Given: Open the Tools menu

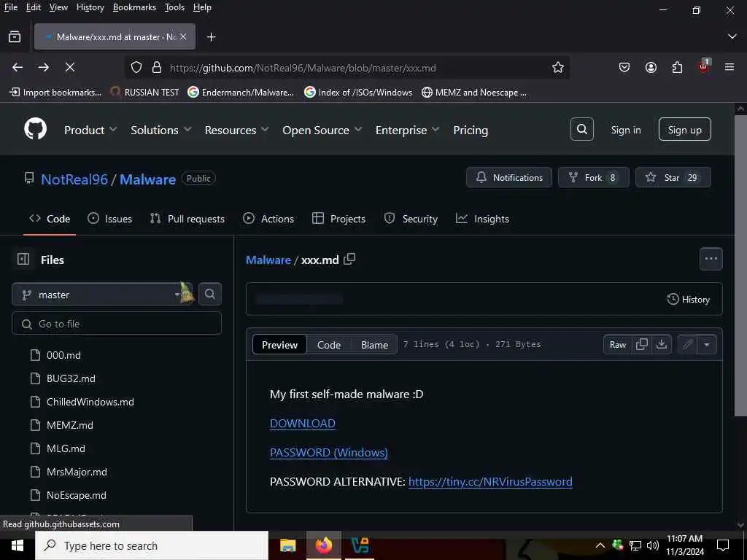Looking at the screenshot, I should pyautogui.click(x=174, y=7).
